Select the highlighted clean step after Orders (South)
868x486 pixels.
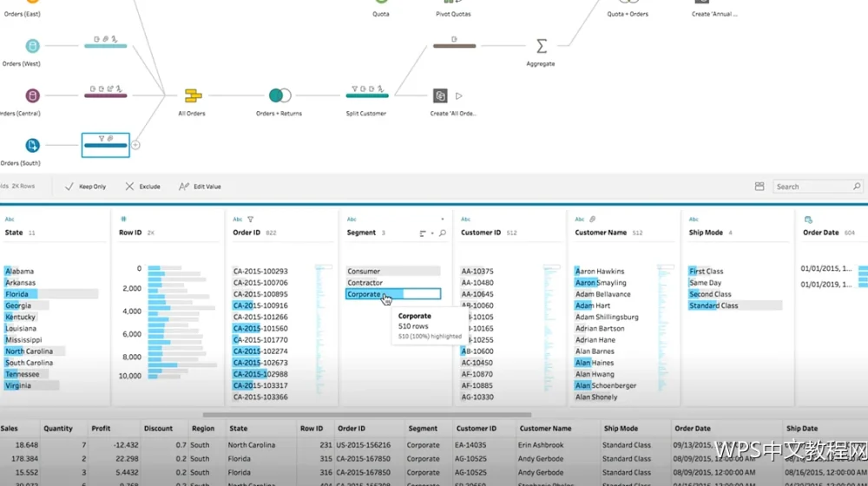click(x=105, y=145)
